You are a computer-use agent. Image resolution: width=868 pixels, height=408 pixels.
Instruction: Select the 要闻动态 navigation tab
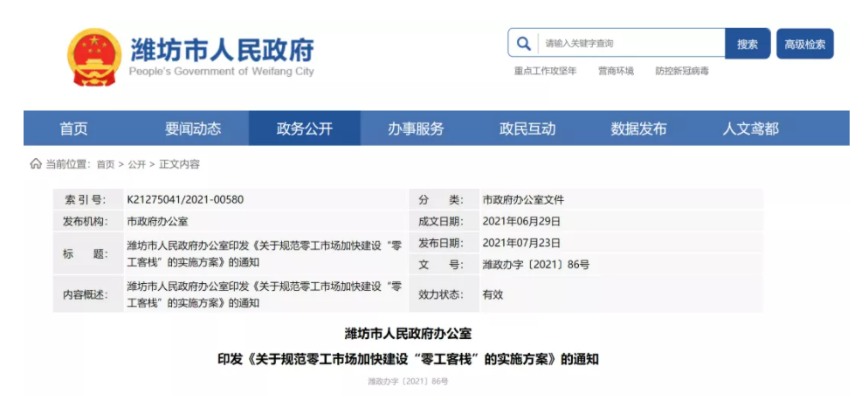click(193, 128)
